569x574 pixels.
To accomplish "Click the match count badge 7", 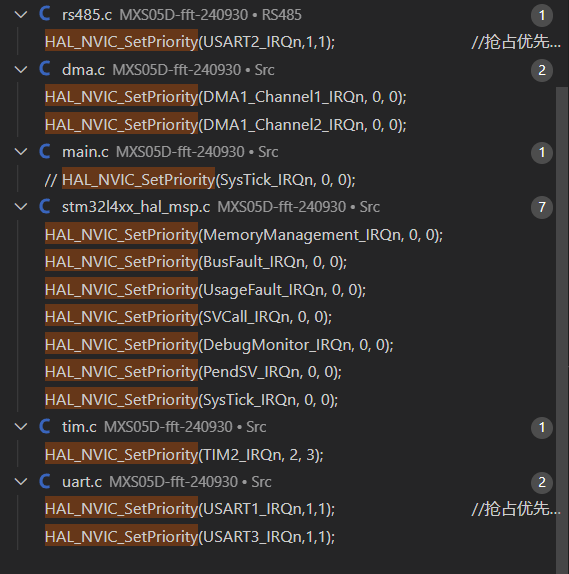I will (x=542, y=208).
